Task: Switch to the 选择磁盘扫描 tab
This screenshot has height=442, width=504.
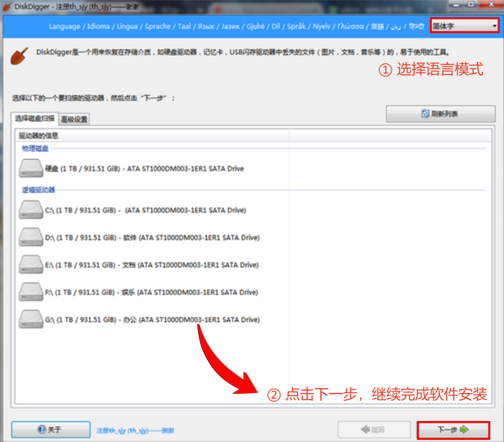Action: pyautogui.click(x=35, y=119)
